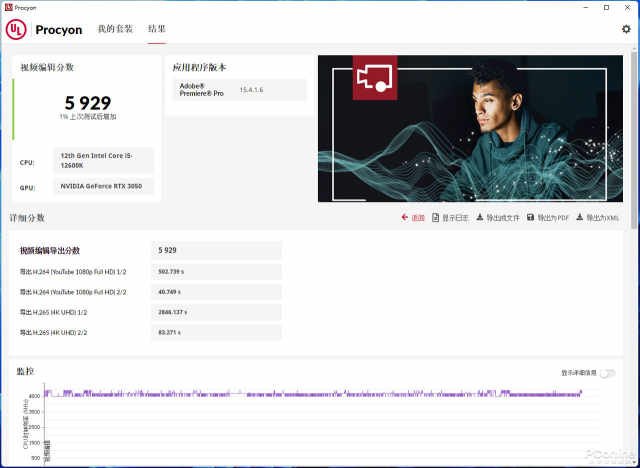Switch to the 结果 tab
Image resolution: width=640 pixels, height=468 pixels.
pos(157,30)
